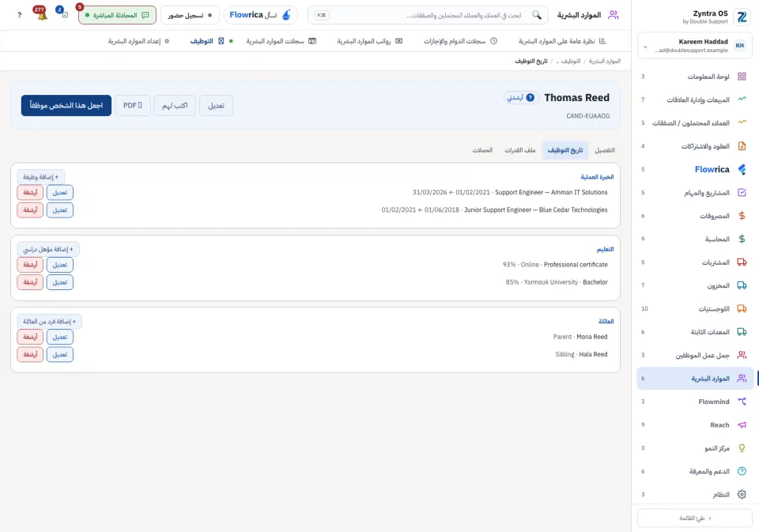This screenshot has height=532, width=759.
Task: Open the الحملات tab
Action: point(482,150)
